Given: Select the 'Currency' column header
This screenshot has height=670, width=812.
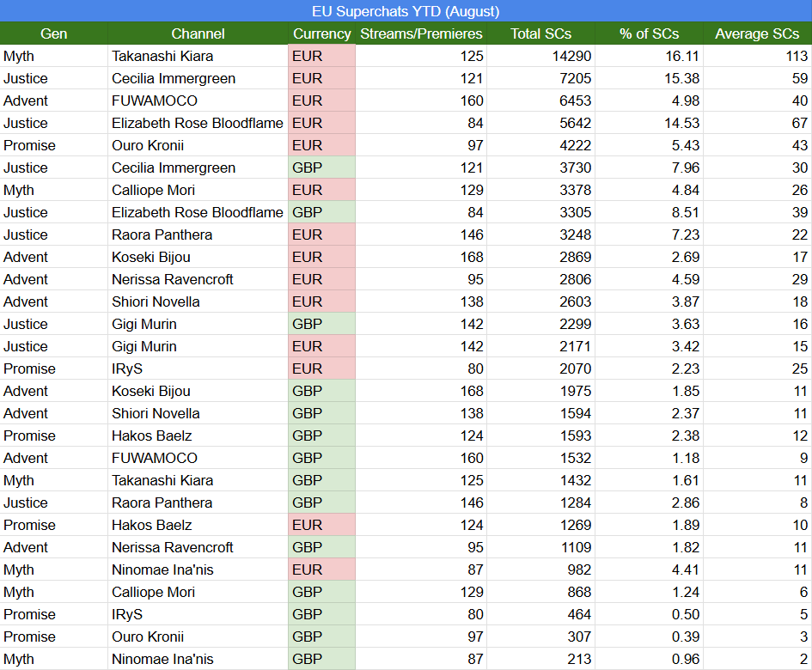Looking at the screenshot, I should point(321,33).
